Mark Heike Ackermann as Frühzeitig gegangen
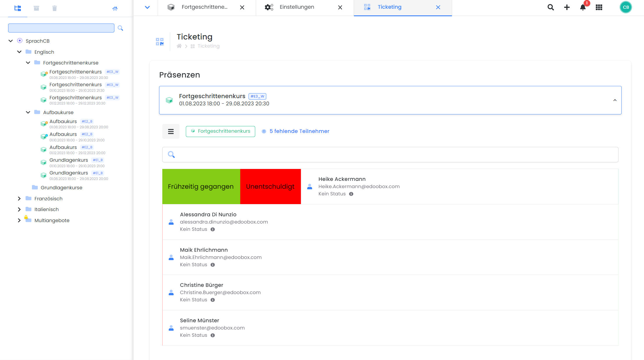This screenshot has height=360, width=644. click(x=201, y=186)
